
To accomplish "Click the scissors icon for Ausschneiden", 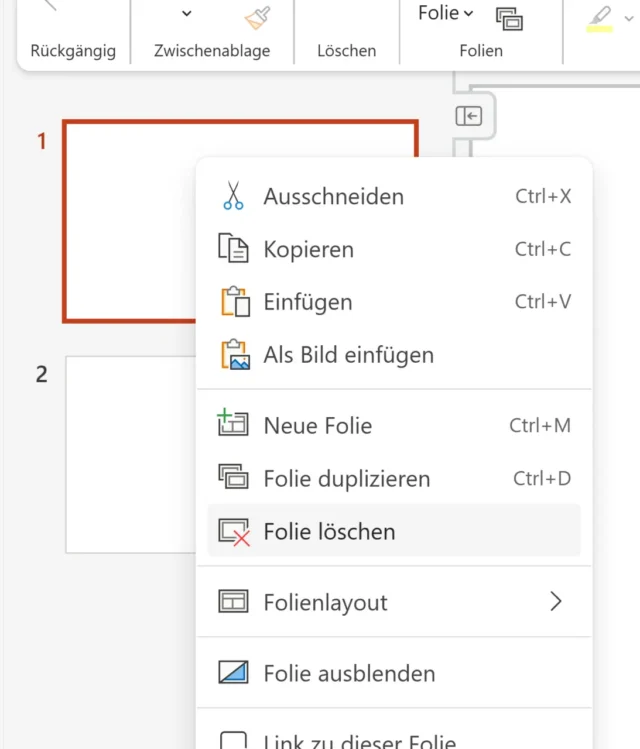I will point(233,196).
